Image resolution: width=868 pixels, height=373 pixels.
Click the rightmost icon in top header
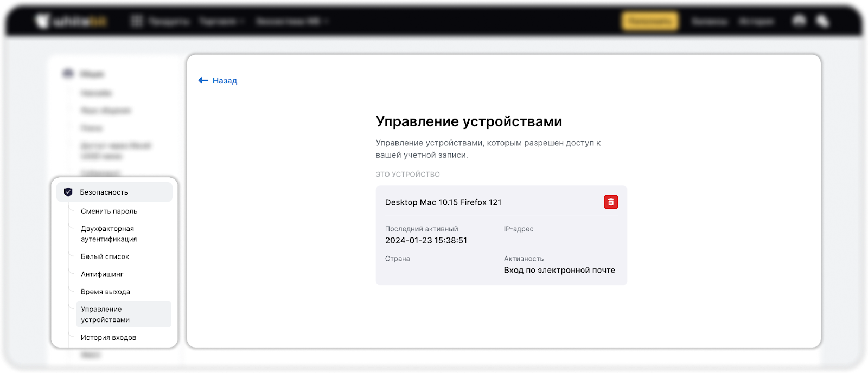(822, 21)
